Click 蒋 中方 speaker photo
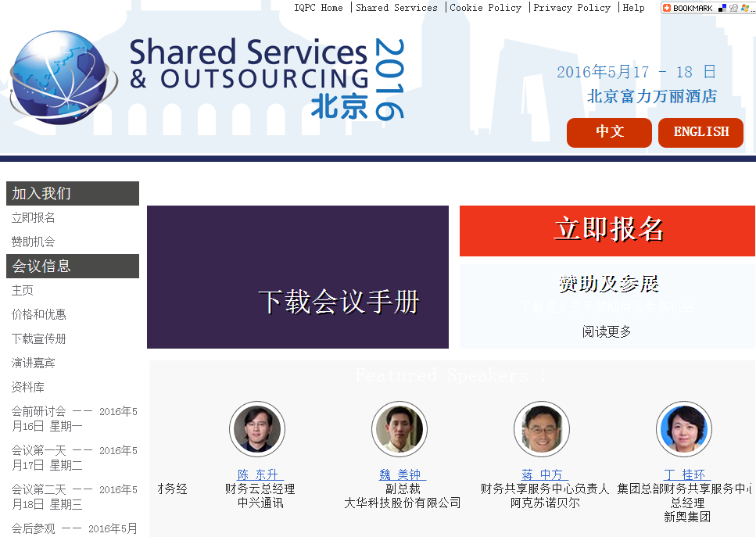756x537 pixels. pos(542,429)
